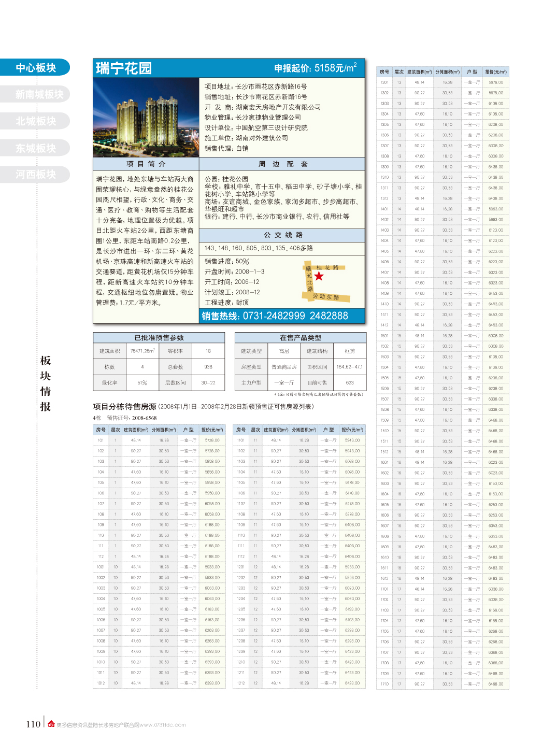Image resolution: width=557 pixels, height=756 pixels.
Task: Click the 项目简介 section header
Action: point(146,164)
